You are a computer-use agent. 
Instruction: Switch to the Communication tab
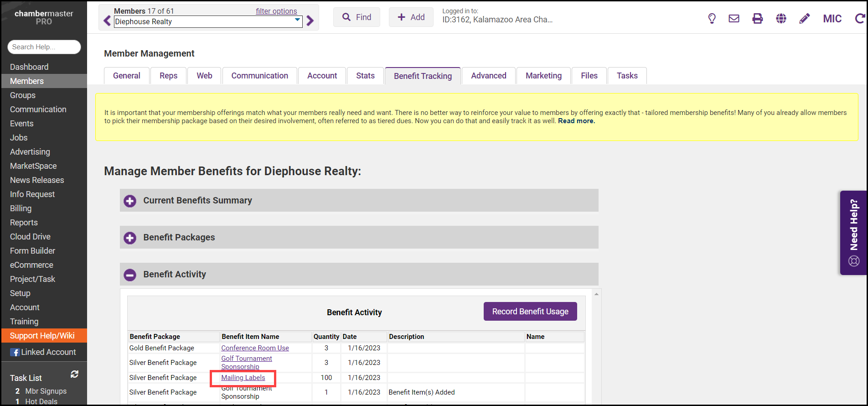click(259, 76)
